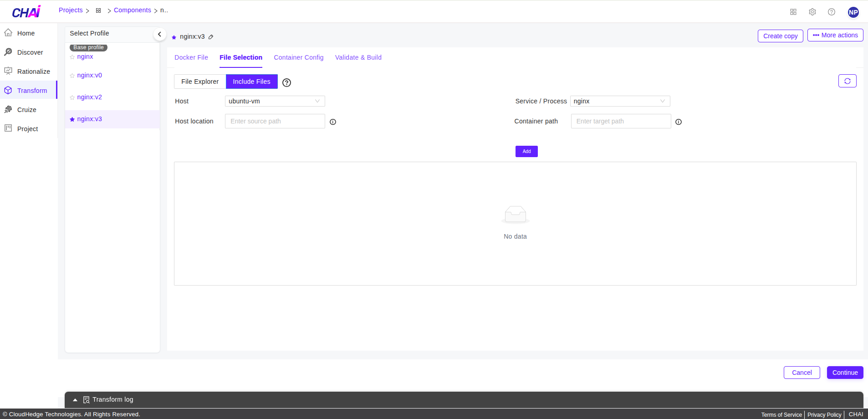
Task: Switch to File Explorer view
Action: point(200,82)
